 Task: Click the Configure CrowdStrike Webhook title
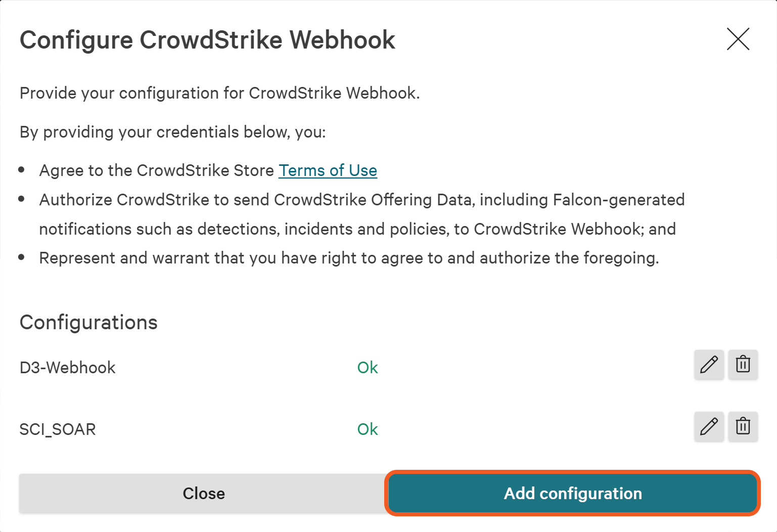click(x=207, y=40)
